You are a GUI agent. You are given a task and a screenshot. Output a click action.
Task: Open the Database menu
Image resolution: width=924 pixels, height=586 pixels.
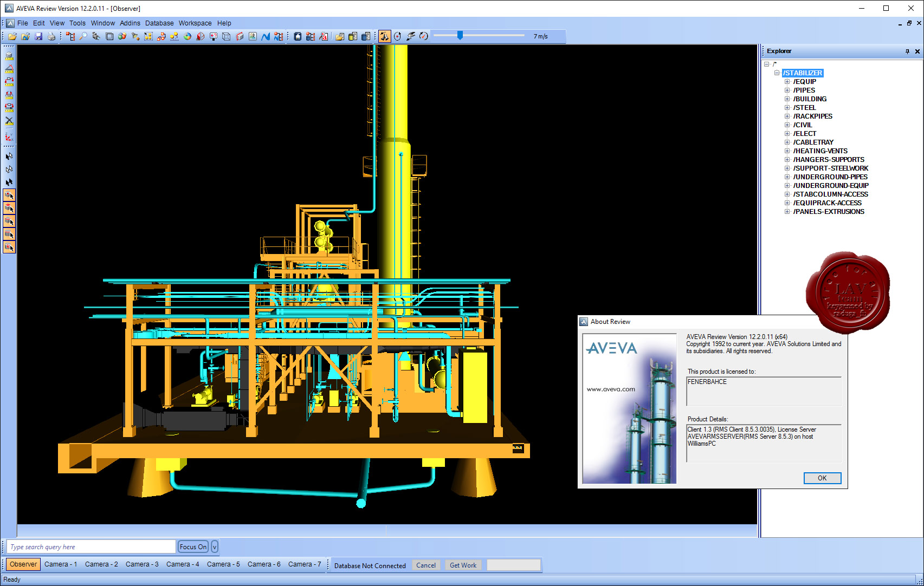pyautogui.click(x=159, y=23)
